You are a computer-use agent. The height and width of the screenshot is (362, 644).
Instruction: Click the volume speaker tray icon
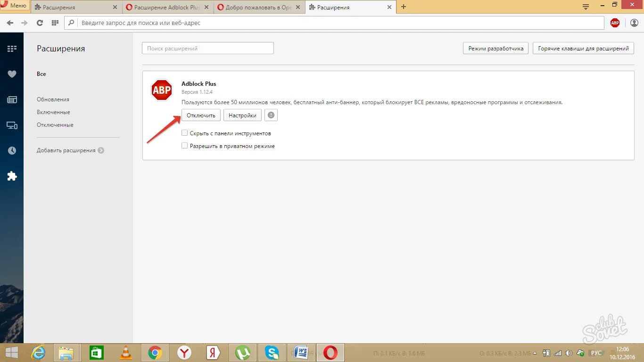(569, 353)
